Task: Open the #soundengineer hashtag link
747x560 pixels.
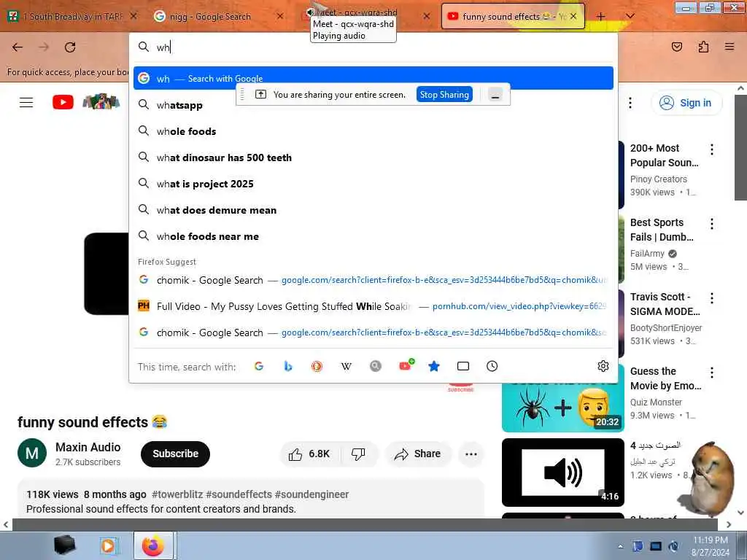Action: click(311, 494)
